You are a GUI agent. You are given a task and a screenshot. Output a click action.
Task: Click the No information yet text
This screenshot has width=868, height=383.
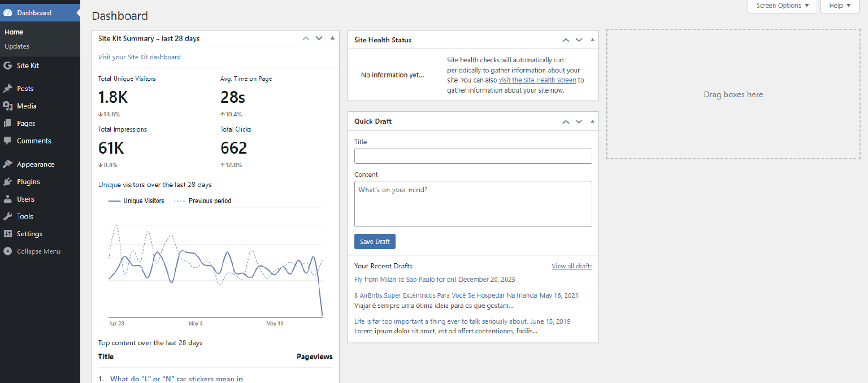click(x=392, y=75)
